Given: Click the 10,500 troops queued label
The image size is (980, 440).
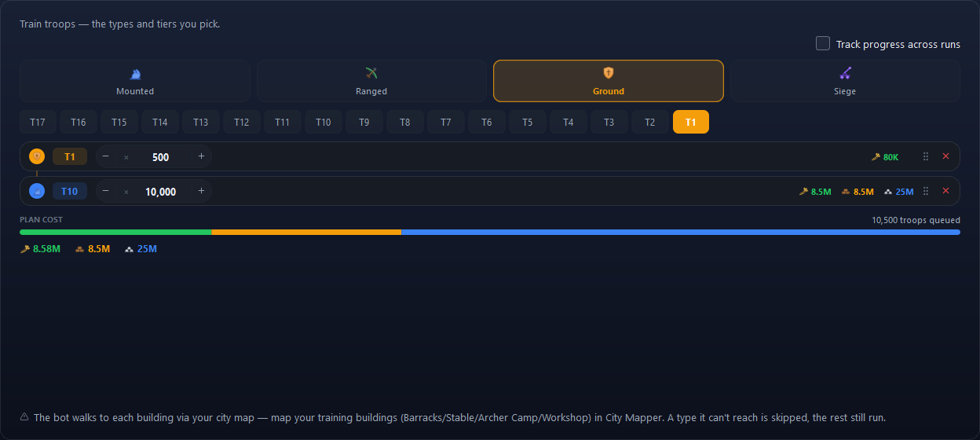Looking at the screenshot, I should (x=916, y=220).
